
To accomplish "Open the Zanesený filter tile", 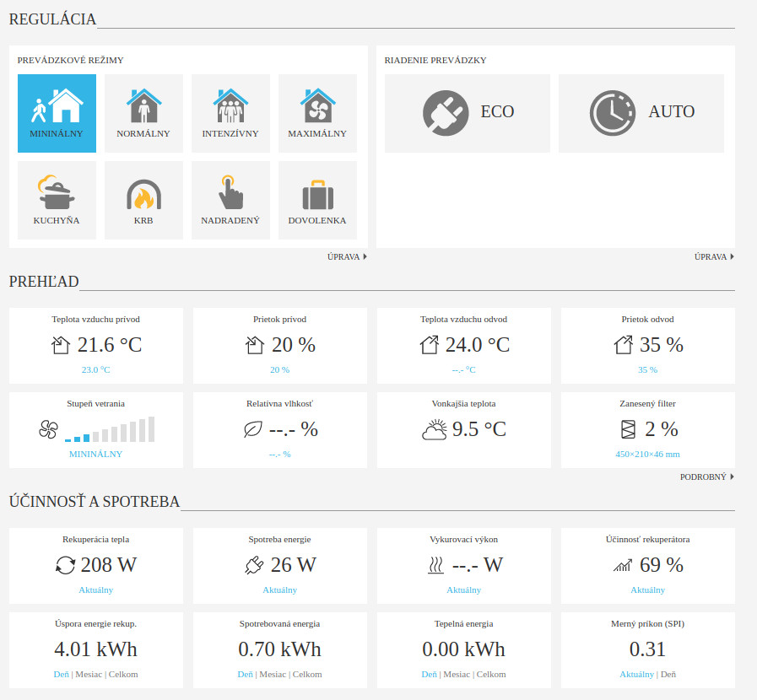I will pyautogui.click(x=647, y=429).
